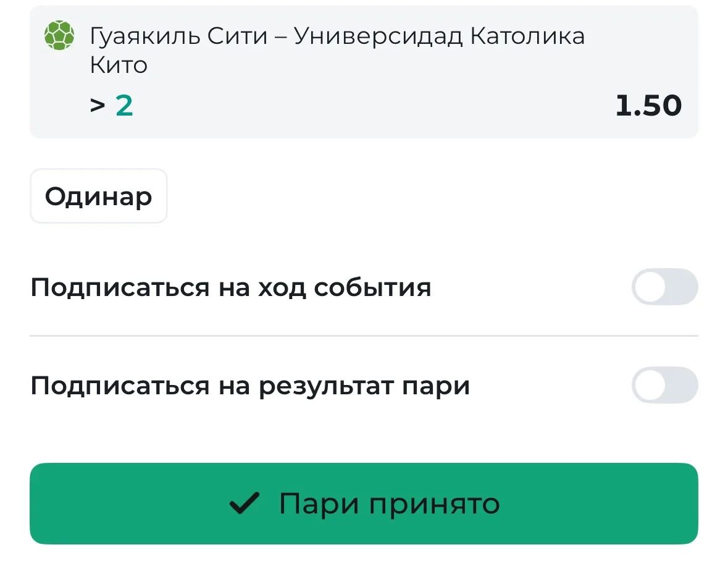Screen dimensions: 728x584
Task: Click the Подписаться на ход события label
Action: 231,288
